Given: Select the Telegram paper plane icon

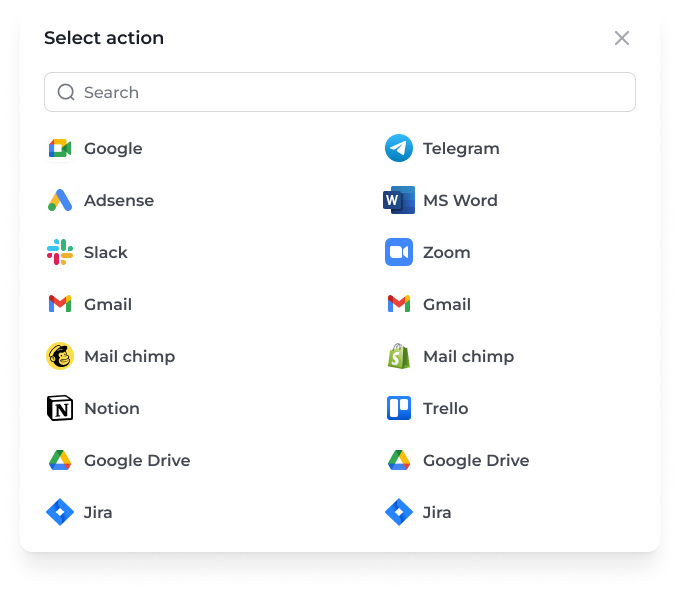Looking at the screenshot, I should tap(399, 148).
